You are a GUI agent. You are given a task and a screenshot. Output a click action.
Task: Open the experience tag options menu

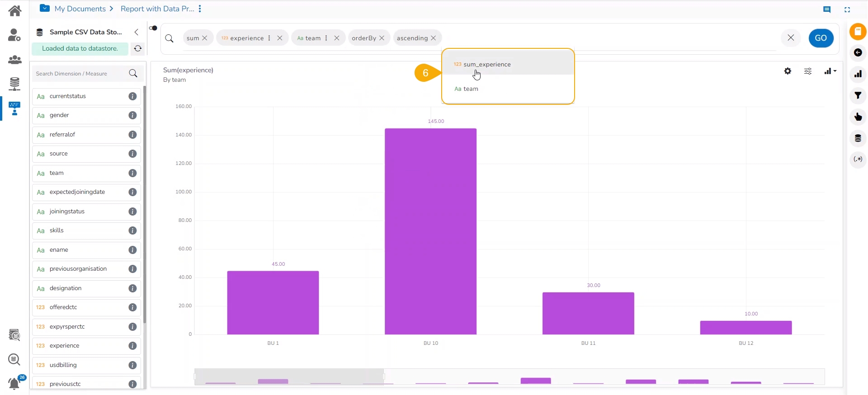pos(269,38)
